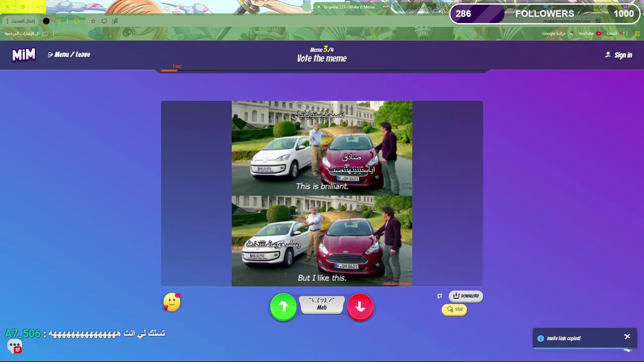
Task: Click the makeitmeme.com/play address bar
Action: [567, 21]
